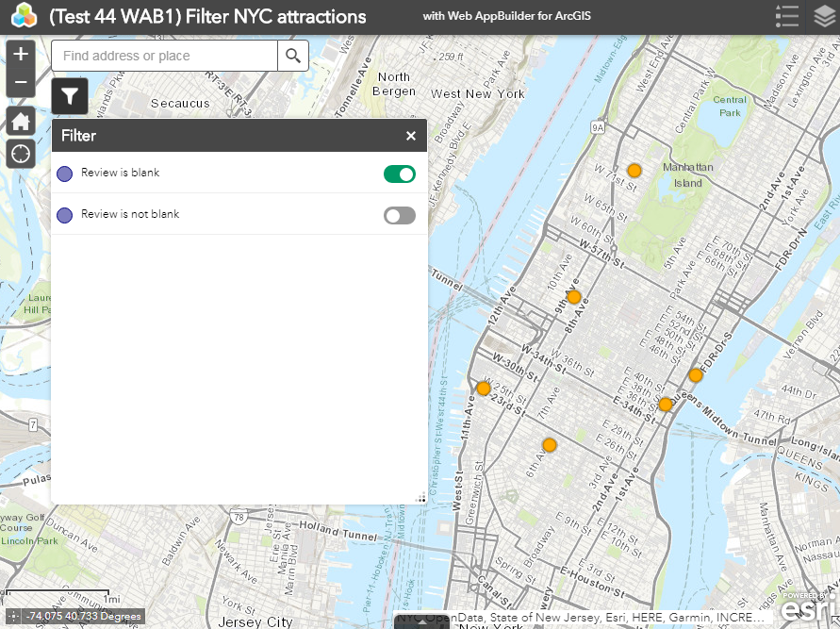The image size is (840, 629).
Task: Click the coordinate locate icon
Action: (x=13, y=616)
